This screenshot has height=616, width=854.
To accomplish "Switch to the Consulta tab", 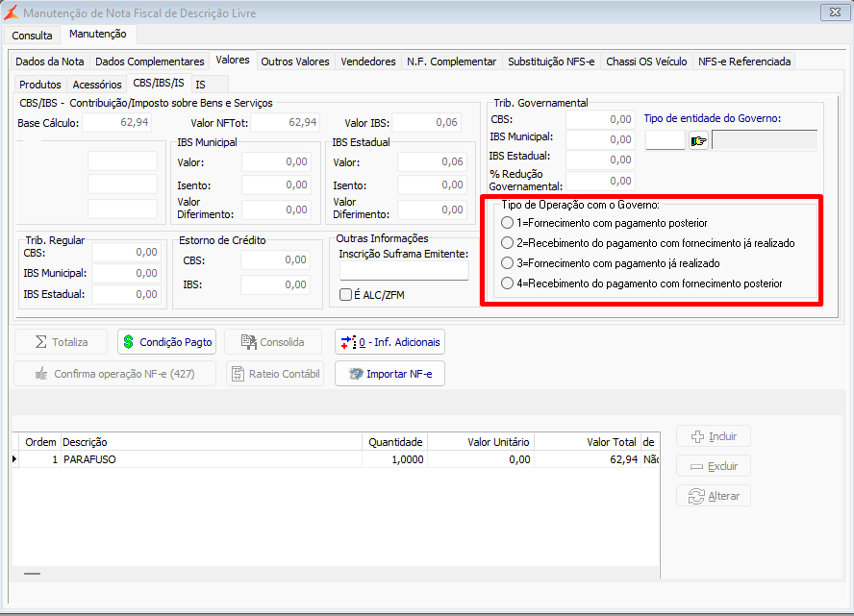I will [x=32, y=36].
